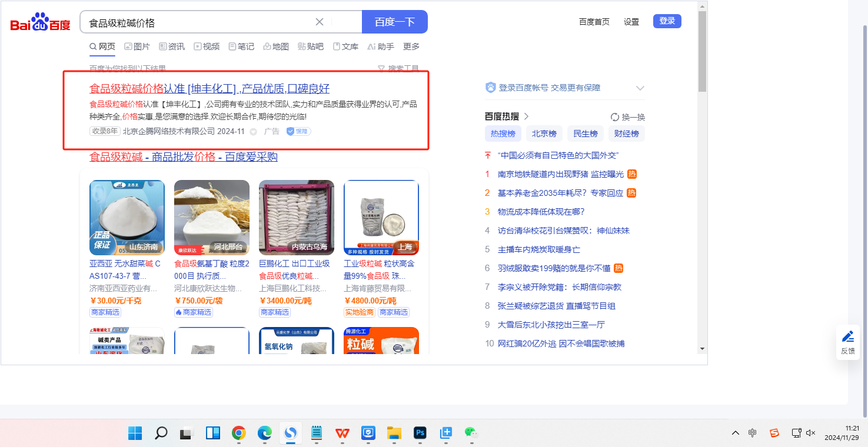The height and width of the screenshot is (447, 868).
Task: Select the 北京榜 hot list tab
Action: (544, 134)
